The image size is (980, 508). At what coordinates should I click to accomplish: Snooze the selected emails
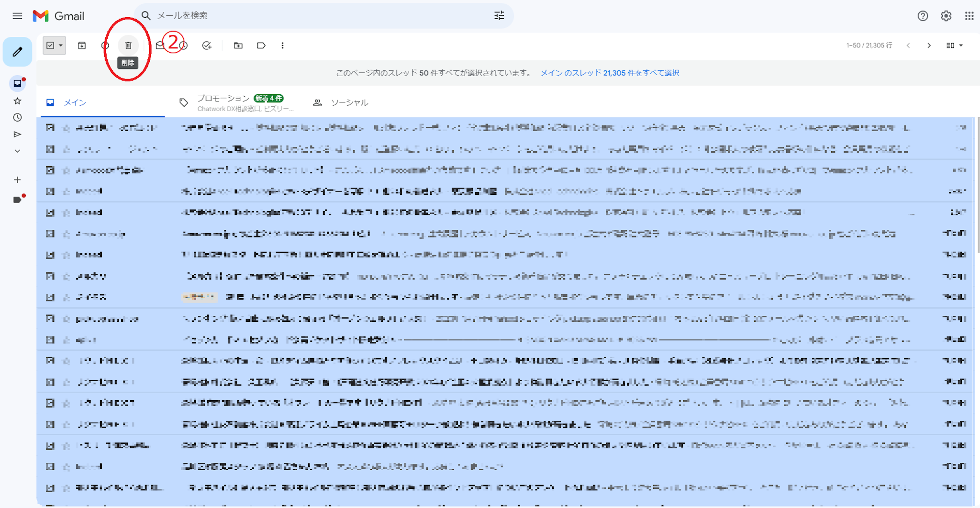183,45
